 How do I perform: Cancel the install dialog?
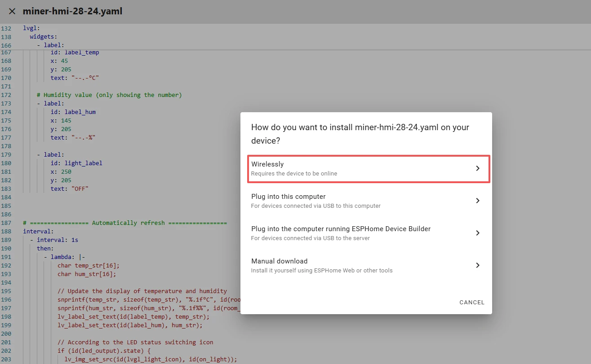pos(471,303)
